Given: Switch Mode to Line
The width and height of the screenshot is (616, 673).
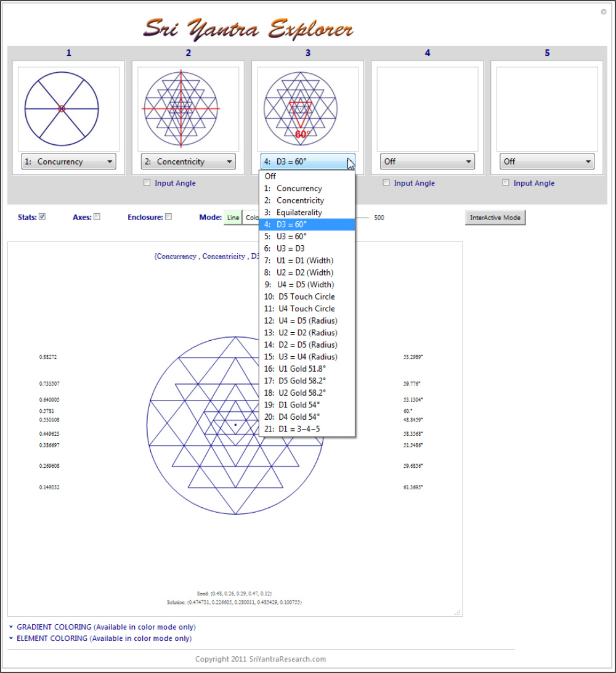Looking at the screenshot, I should (233, 218).
